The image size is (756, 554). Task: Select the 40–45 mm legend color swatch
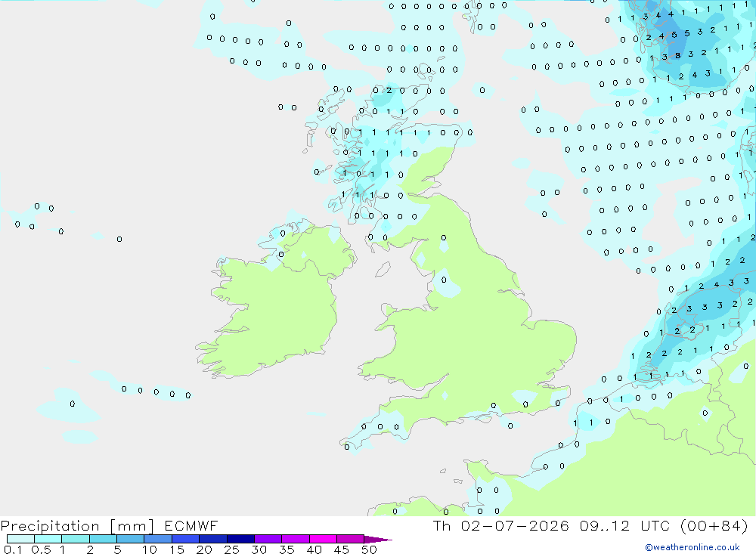[323, 539]
